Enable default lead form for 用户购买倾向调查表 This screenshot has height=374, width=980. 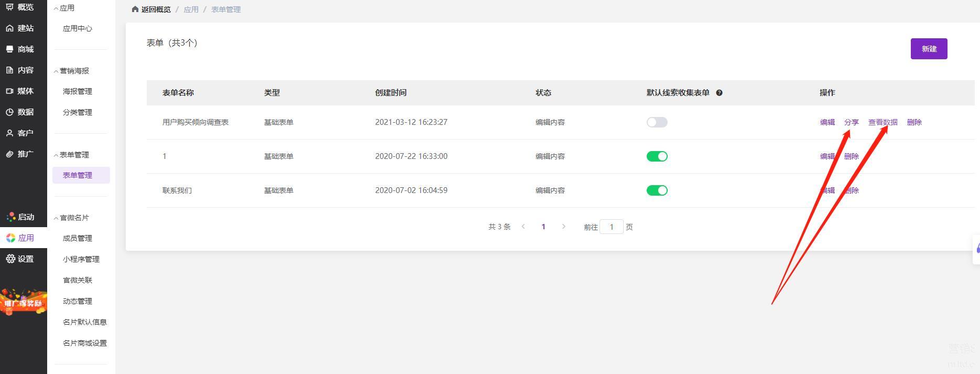click(x=657, y=122)
